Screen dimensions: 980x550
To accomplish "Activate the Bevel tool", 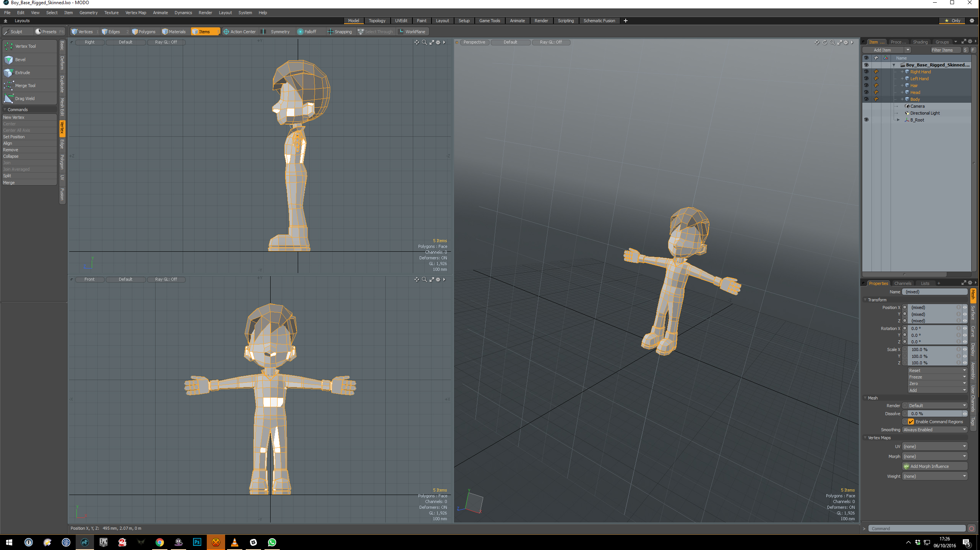I will click(x=29, y=60).
